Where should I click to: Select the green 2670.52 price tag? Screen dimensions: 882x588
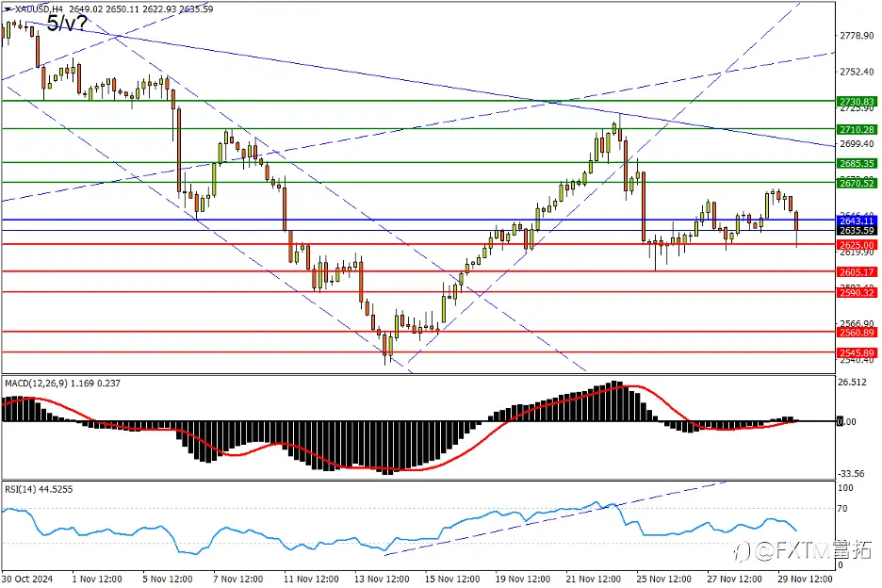click(x=857, y=183)
